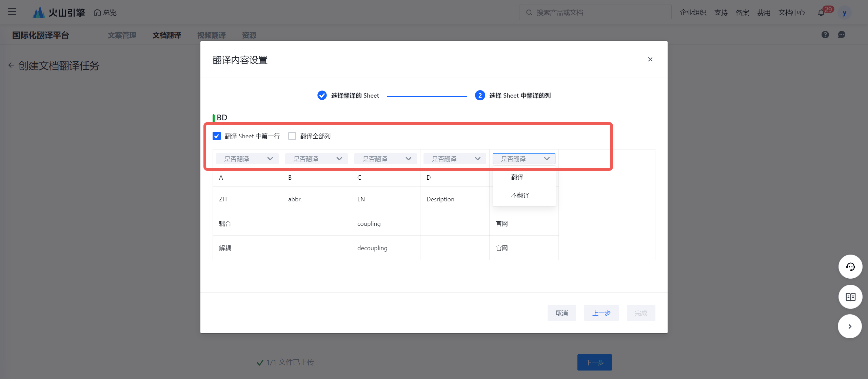Open the hamburger navigation menu
The width and height of the screenshot is (868, 379).
[12, 12]
